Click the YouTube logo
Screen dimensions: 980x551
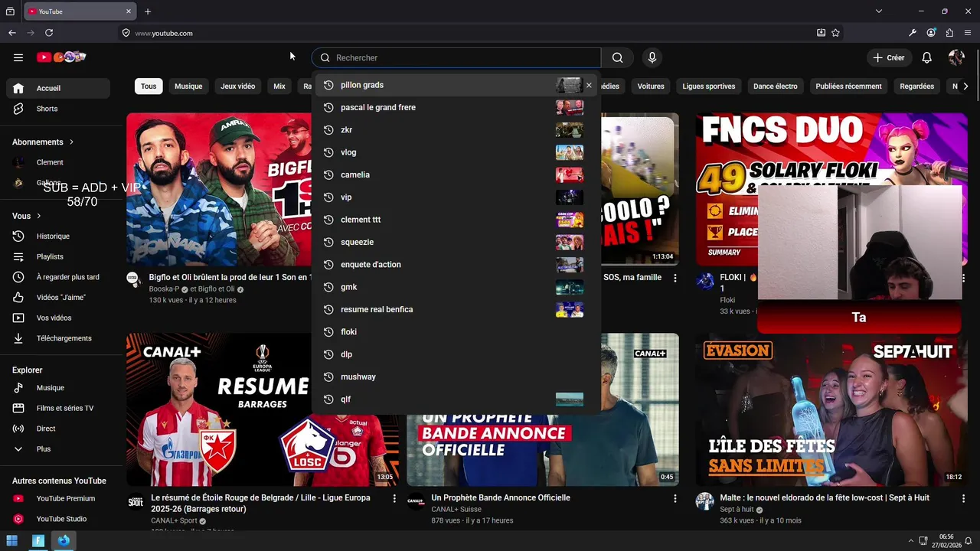(x=61, y=57)
